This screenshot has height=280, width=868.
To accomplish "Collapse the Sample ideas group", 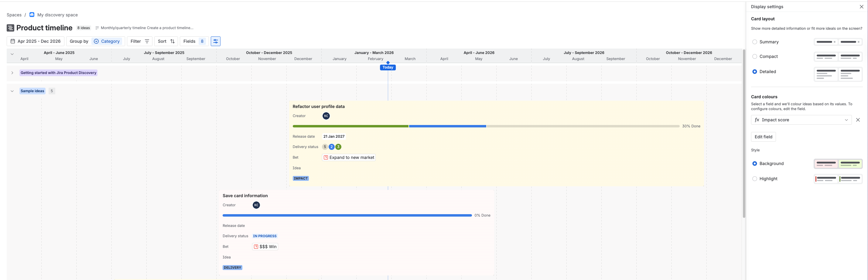I will 12,91.
